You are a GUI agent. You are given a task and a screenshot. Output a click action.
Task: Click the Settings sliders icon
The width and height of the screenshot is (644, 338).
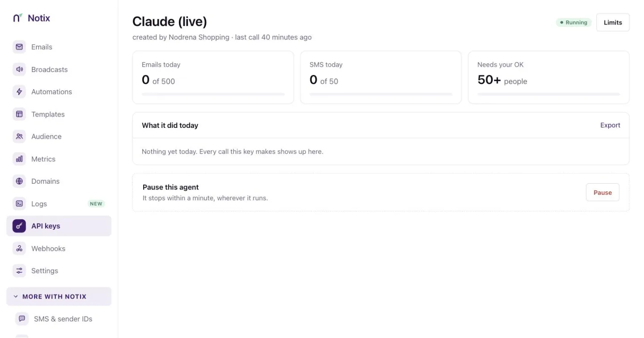(x=19, y=270)
